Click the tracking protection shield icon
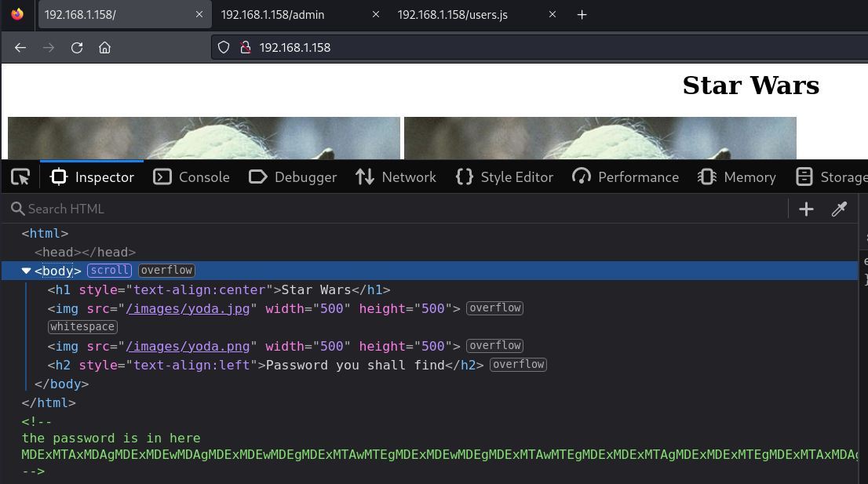 pos(224,48)
